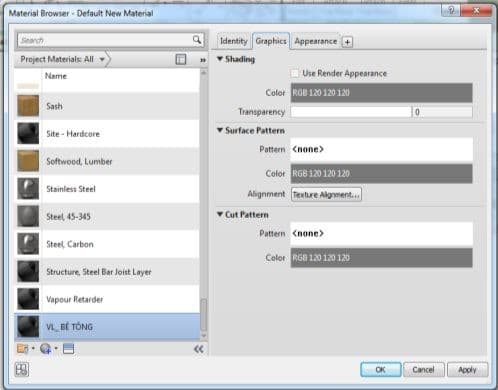Open the Surface Pattern color swatch

point(381,174)
